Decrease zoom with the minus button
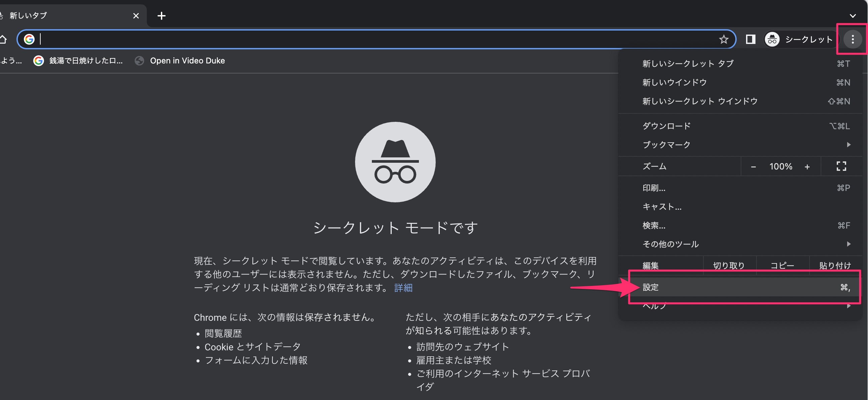868x400 pixels. [753, 167]
